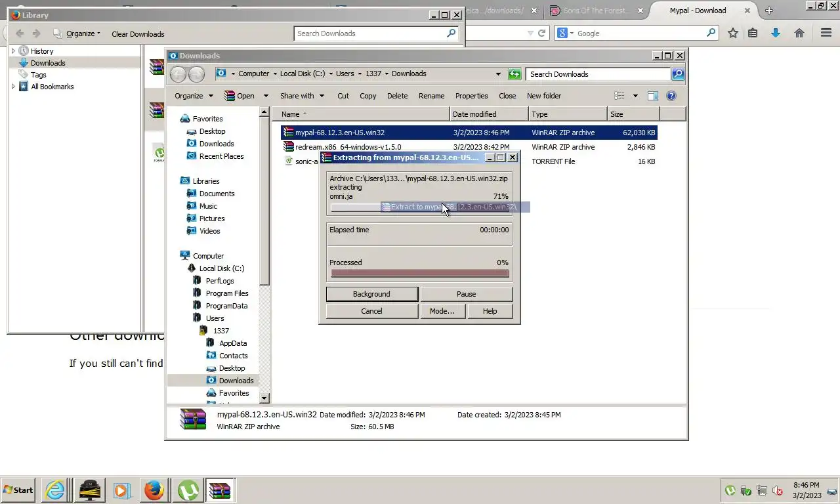The image size is (840, 504).
Task: Click the Search Downloads field in Explorer
Action: (597, 74)
